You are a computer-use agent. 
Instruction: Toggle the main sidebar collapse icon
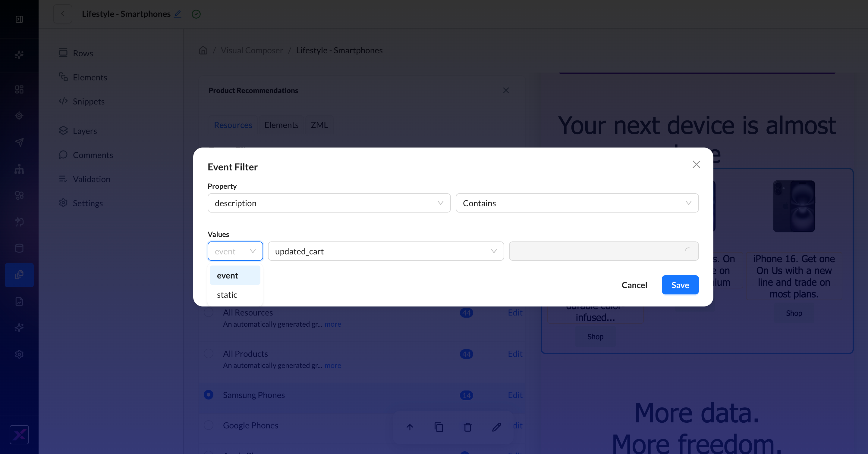point(19,19)
